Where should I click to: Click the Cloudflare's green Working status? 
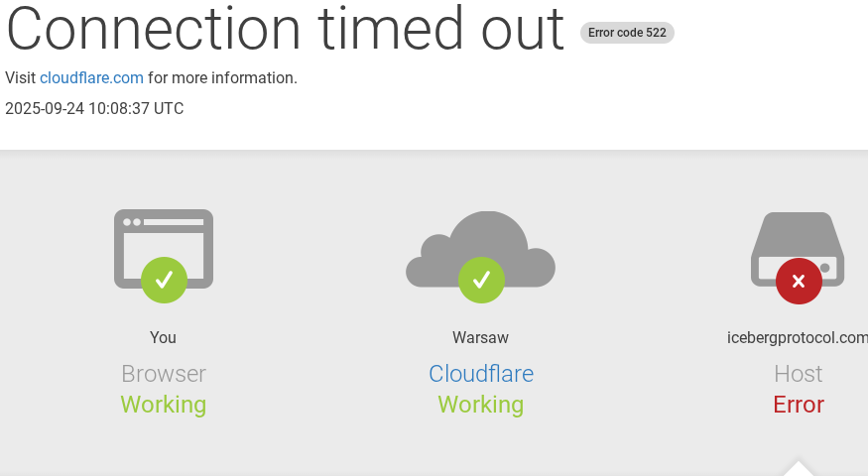(481, 405)
